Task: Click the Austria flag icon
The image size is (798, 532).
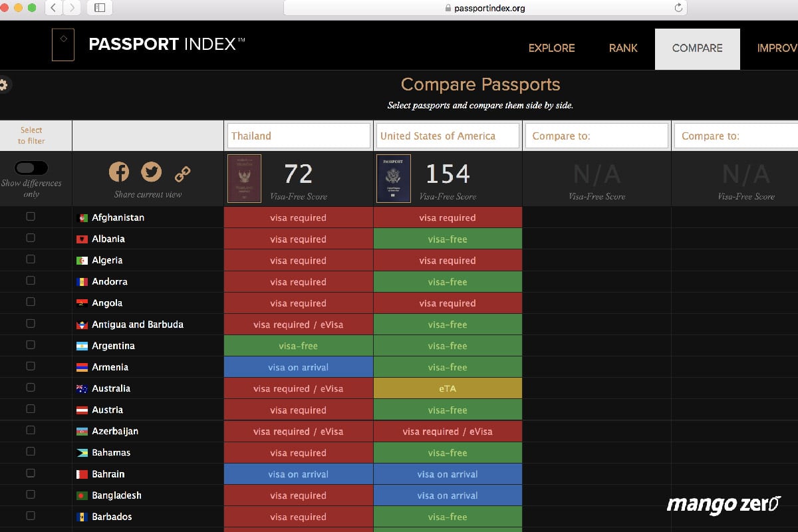Action: coord(83,410)
